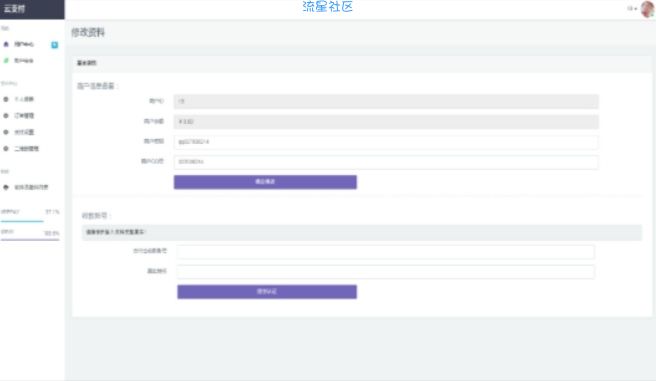Focus the second empty field in lower section
The image size is (656, 381).
pos(385,271)
